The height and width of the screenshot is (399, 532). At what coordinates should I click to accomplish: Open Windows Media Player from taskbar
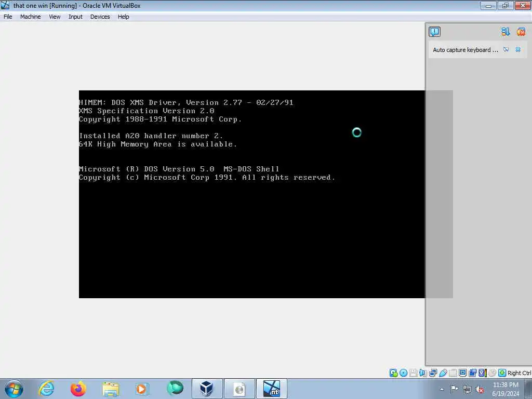click(142, 389)
